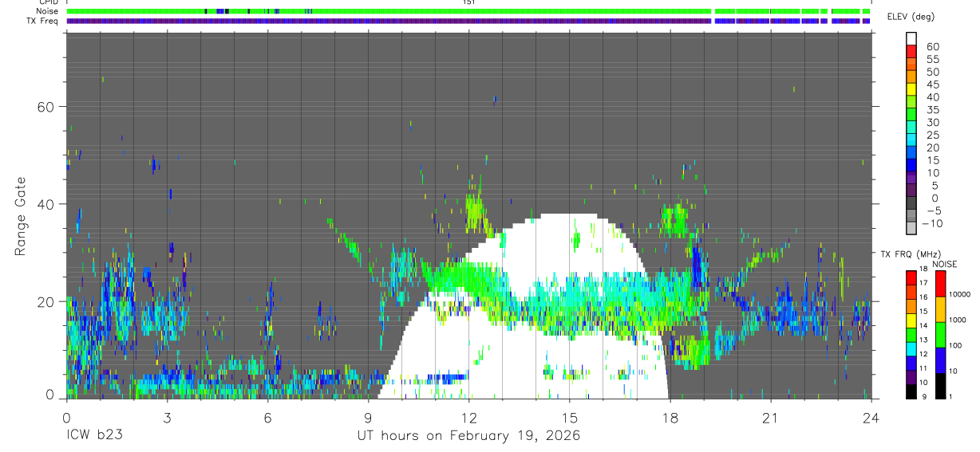Pick the orange segment of the NOISE bar
This screenshot has width=980, height=452.
tap(942, 309)
